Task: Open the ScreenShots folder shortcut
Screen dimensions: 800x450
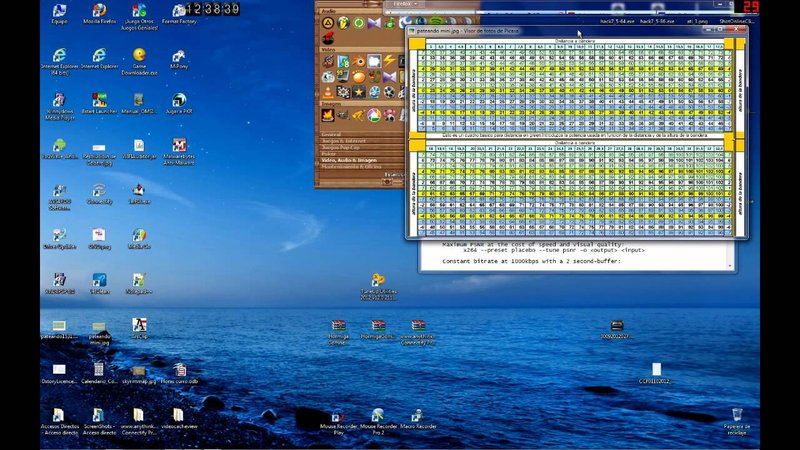Action: pos(98,422)
